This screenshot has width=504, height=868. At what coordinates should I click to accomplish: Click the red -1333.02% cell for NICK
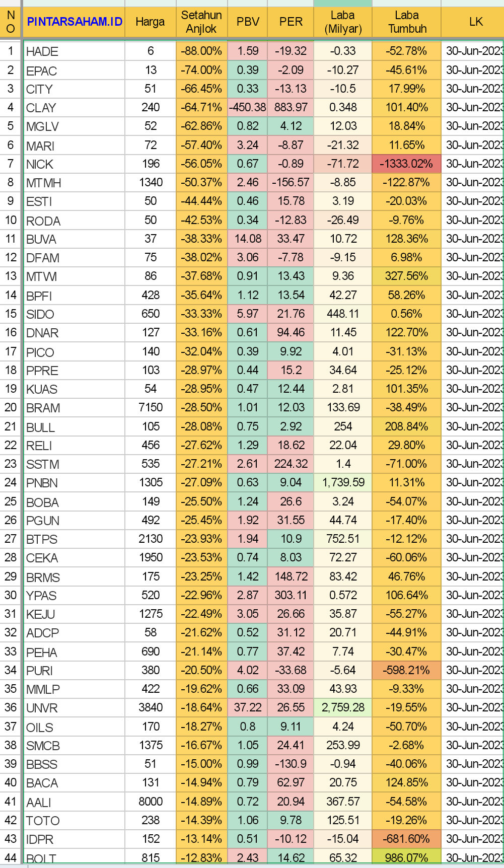click(x=406, y=164)
